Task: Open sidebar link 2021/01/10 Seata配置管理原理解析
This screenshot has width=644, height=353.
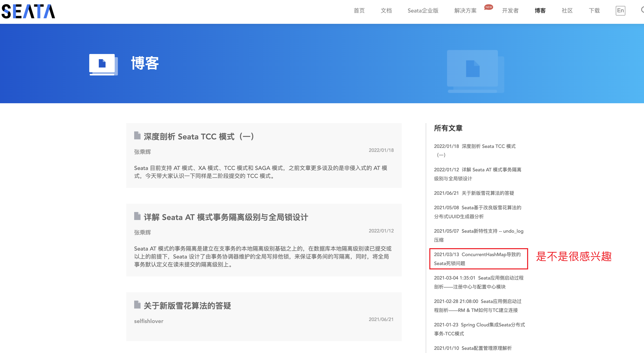Action: pyautogui.click(x=473, y=348)
